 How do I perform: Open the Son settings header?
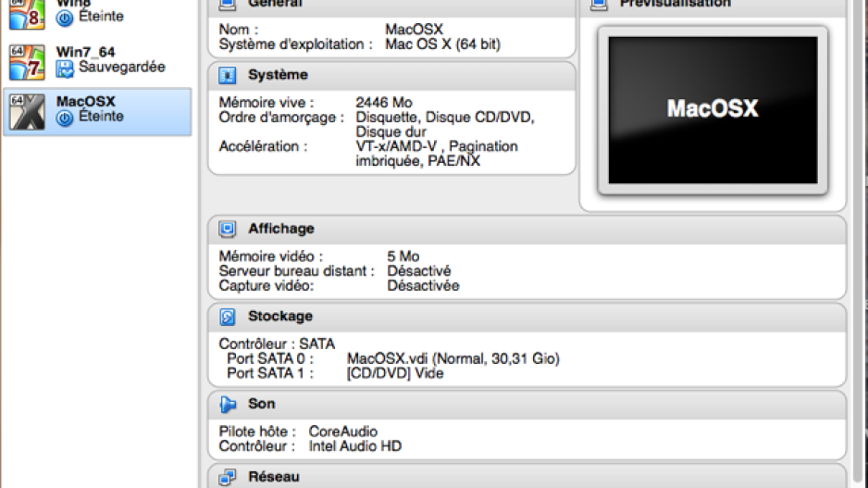pos(527,405)
